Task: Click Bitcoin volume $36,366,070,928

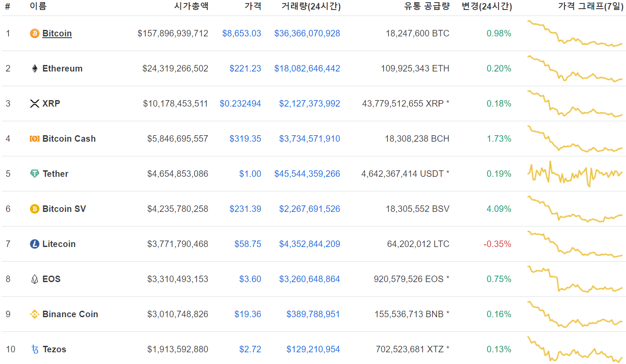Action: click(x=307, y=33)
